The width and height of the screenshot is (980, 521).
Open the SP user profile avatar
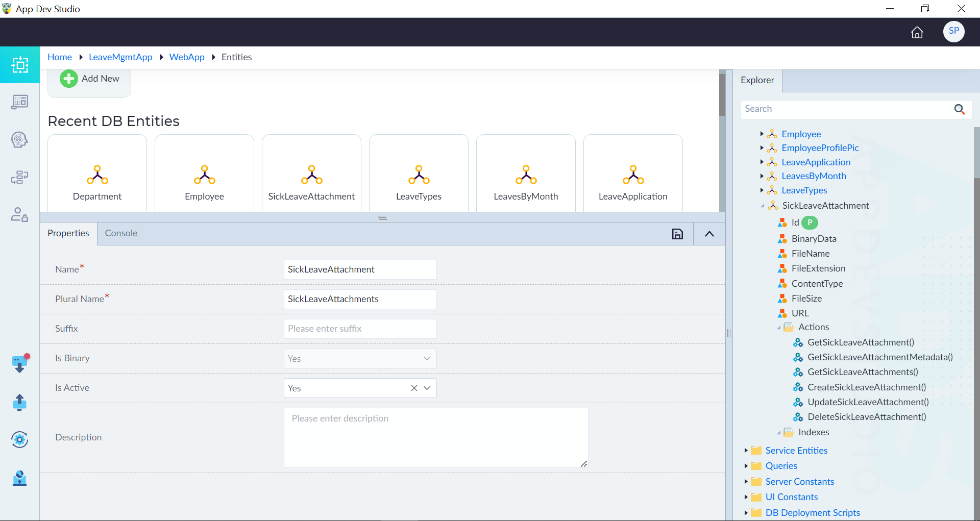click(x=953, y=32)
